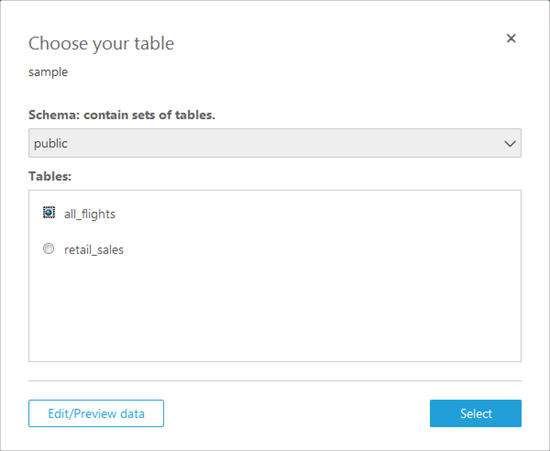The image size is (550, 451).
Task: Click the 'Schema: contain sets of tables.' label
Action: 122,115
